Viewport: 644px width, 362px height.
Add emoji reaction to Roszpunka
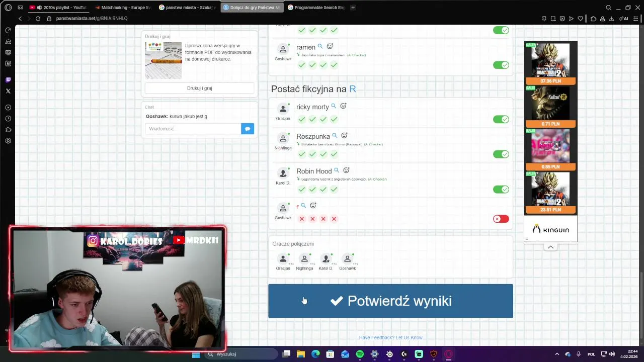(x=344, y=136)
